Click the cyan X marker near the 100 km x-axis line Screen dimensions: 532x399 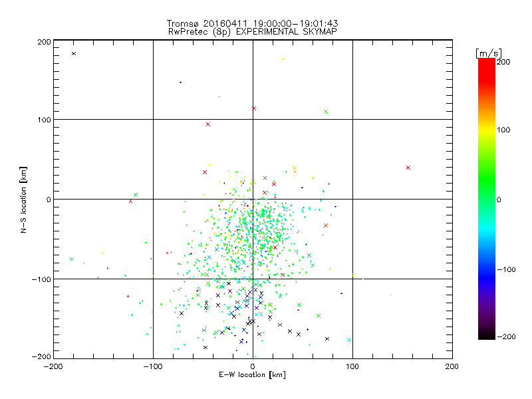[349, 340]
